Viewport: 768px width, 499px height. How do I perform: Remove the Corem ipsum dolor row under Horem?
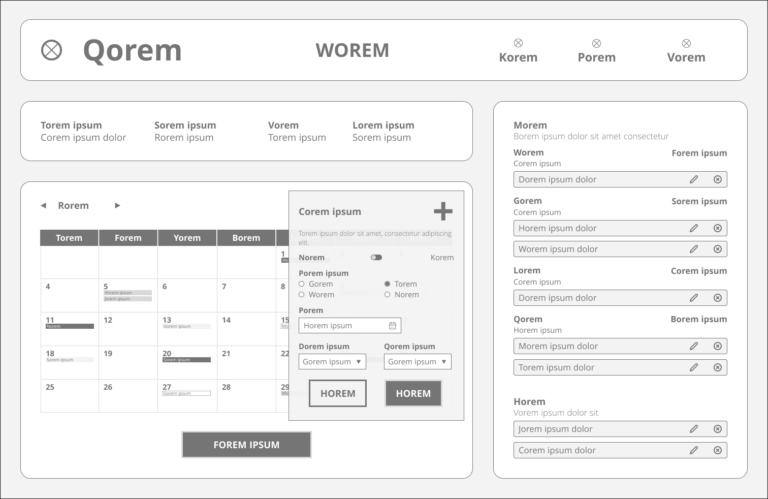[x=718, y=450]
